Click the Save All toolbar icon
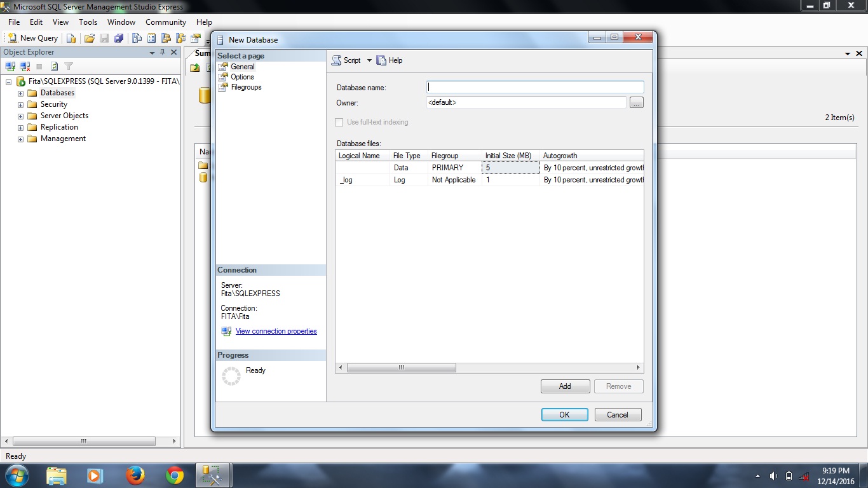The width and height of the screenshot is (868, 488). [119, 37]
